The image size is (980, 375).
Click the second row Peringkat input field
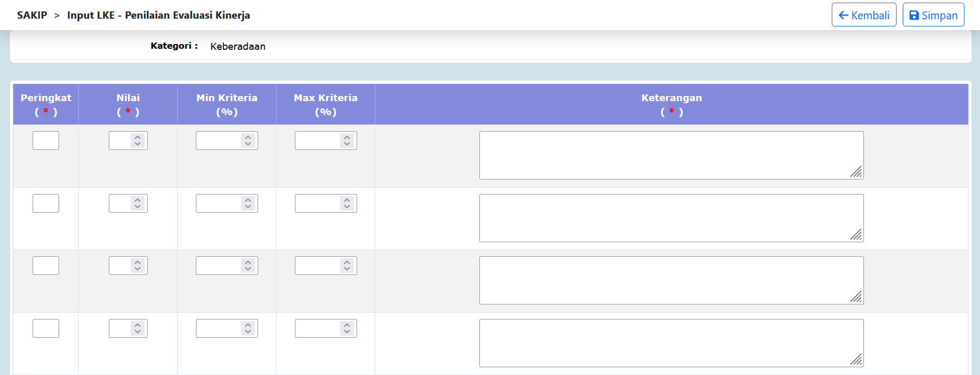[x=46, y=203]
